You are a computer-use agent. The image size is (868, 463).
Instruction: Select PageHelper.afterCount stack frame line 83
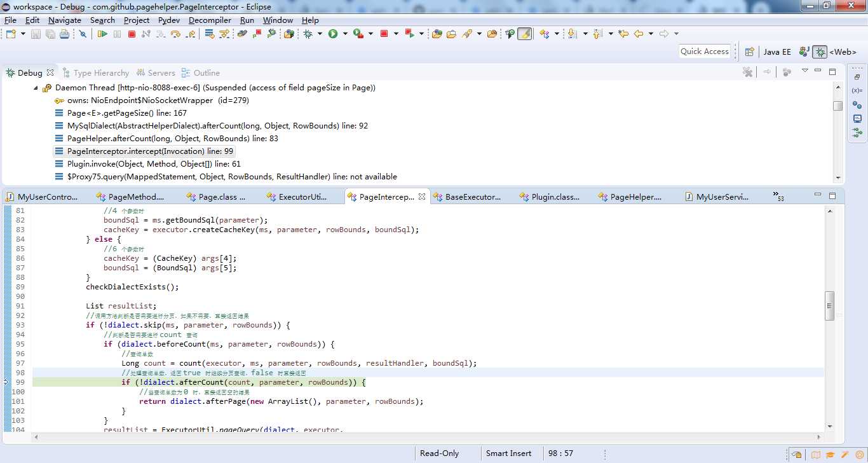coord(166,139)
